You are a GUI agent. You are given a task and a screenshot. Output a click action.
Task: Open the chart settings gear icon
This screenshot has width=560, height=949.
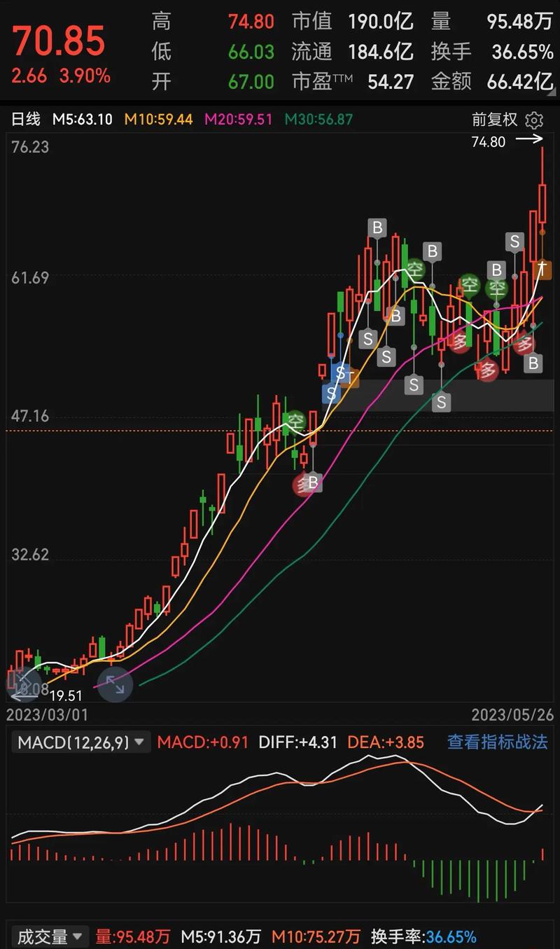tap(534, 120)
